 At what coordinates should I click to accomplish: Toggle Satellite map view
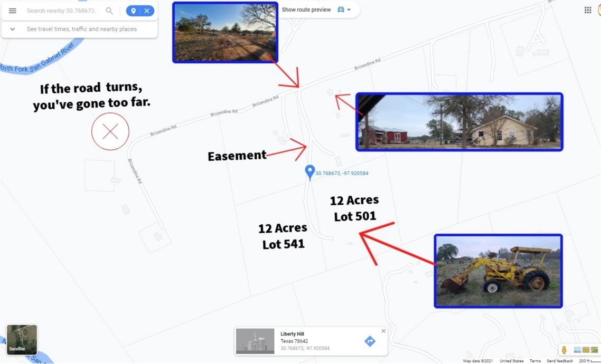click(22, 339)
